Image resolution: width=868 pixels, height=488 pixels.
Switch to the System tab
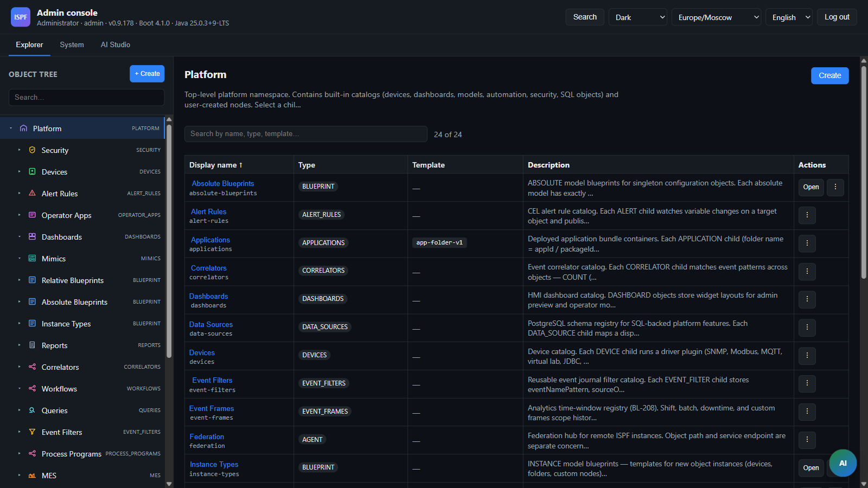tap(72, 45)
